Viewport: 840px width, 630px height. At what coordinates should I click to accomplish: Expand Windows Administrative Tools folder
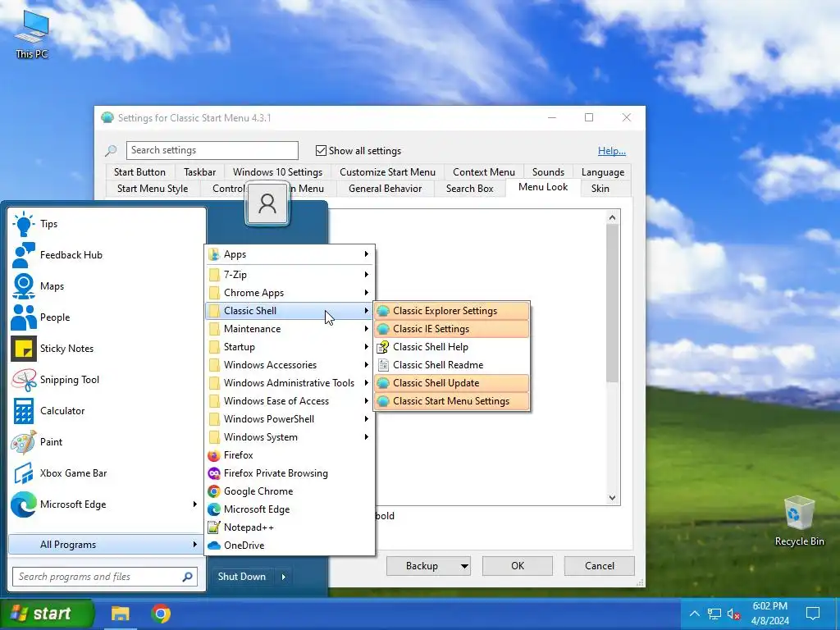click(290, 383)
